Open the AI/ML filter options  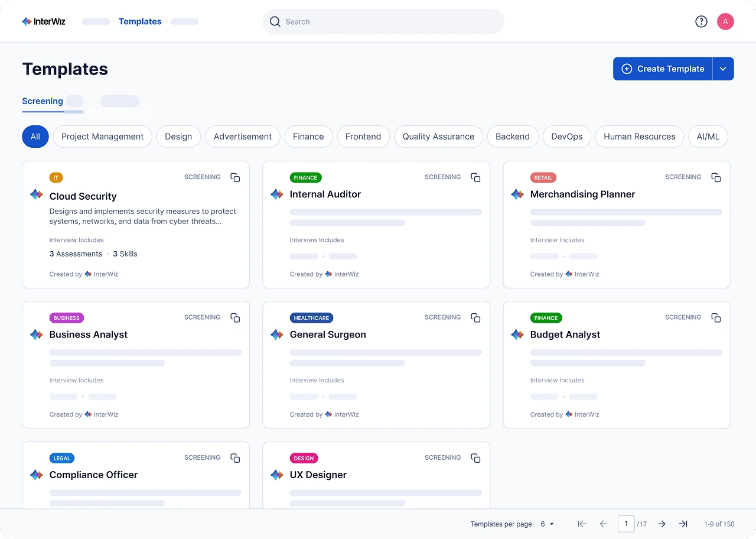click(708, 137)
